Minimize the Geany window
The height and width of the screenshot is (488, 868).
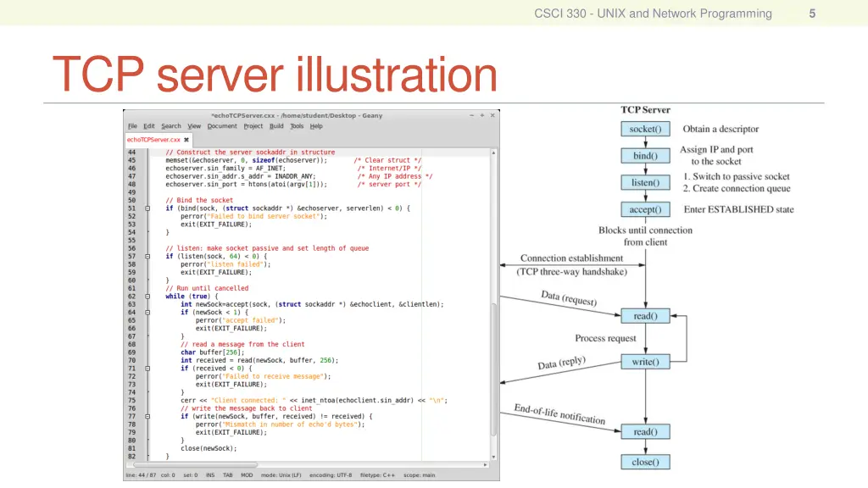tap(471, 115)
